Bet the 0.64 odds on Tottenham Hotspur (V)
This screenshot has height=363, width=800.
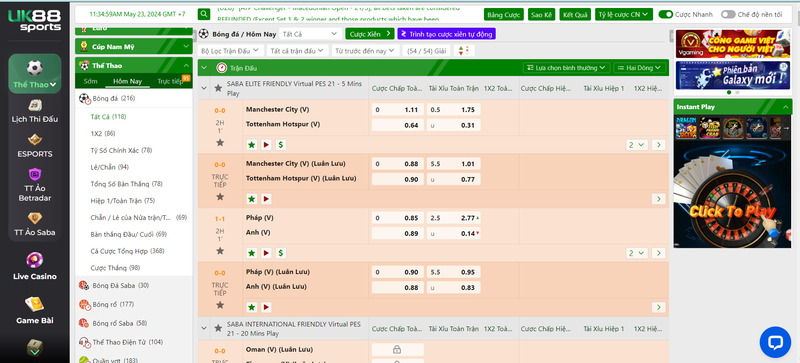[x=397, y=125]
